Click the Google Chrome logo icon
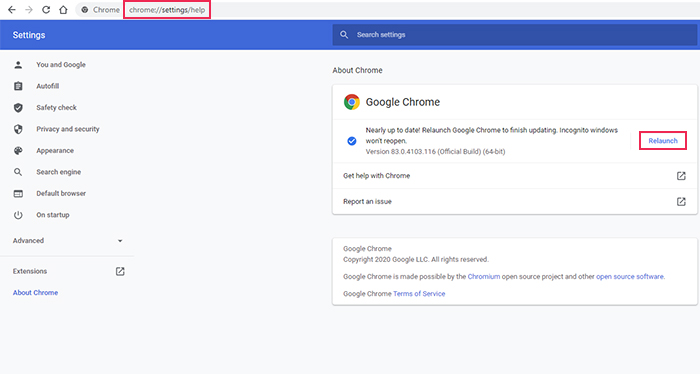This screenshot has width=700, height=374. [x=352, y=102]
